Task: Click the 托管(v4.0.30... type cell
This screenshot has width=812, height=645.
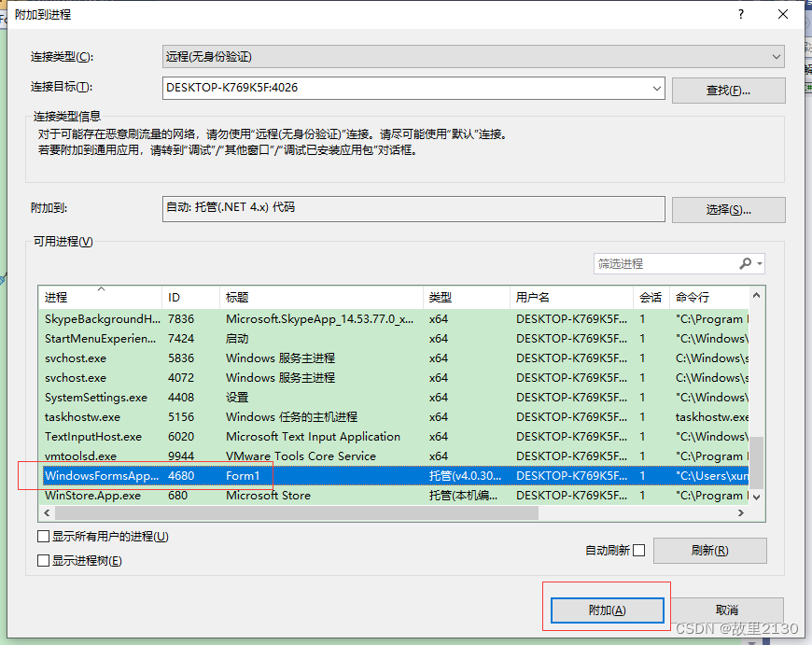Action: click(465, 476)
